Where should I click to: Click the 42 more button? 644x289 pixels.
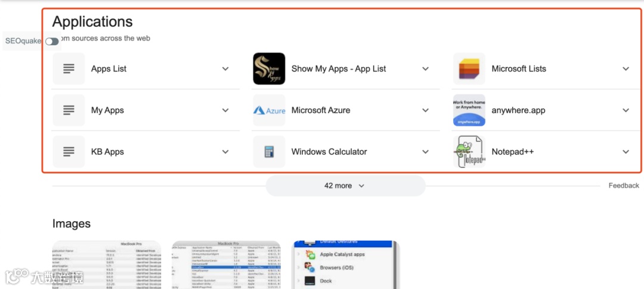(345, 185)
